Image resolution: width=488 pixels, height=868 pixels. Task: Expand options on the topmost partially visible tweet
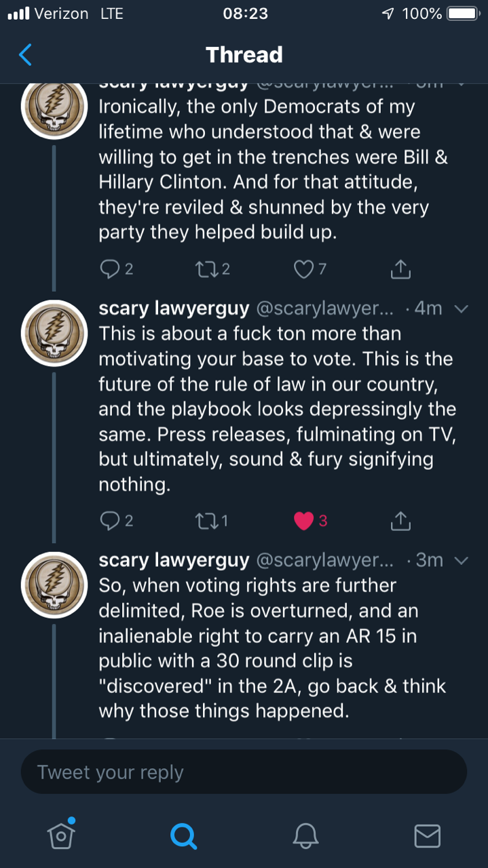pyautogui.click(x=461, y=85)
